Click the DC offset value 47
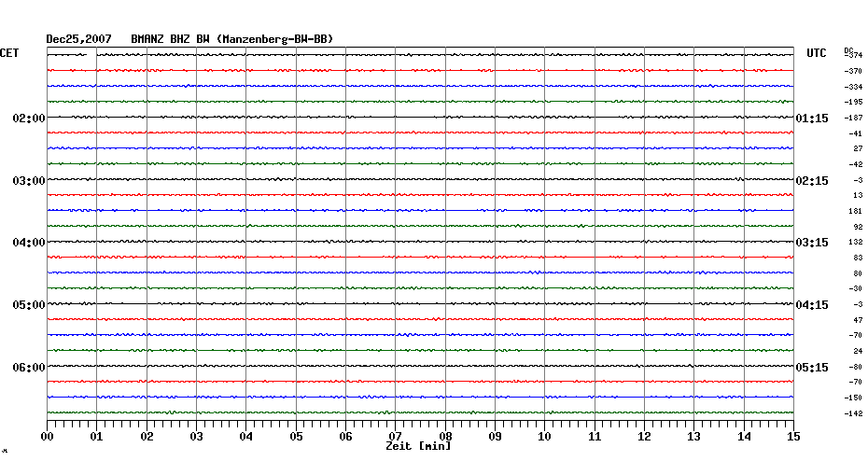Viewport: 868px width, 461px height. pyautogui.click(x=858, y=320)
